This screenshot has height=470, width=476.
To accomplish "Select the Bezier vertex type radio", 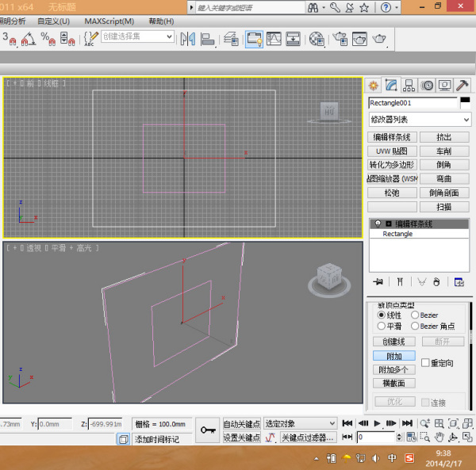I will (x=415, y=315).
